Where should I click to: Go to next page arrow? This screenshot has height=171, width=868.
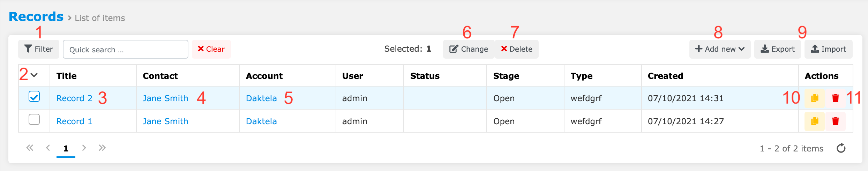[x=84, y=148]
